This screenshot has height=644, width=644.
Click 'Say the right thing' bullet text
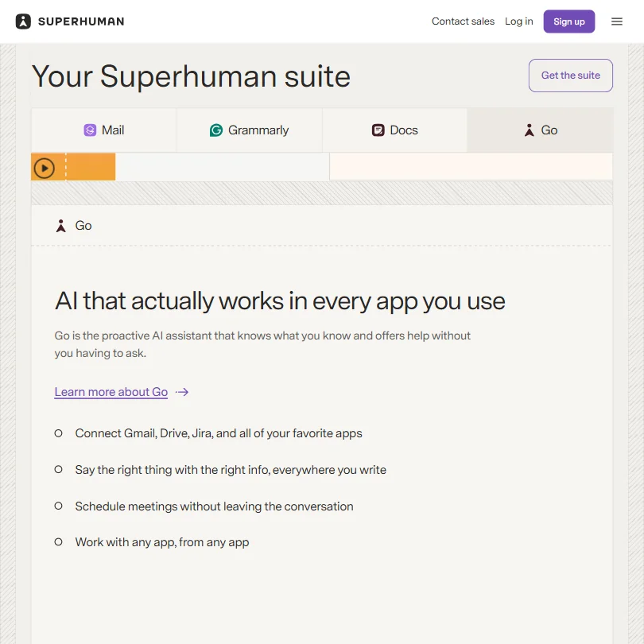click(231, 469)
